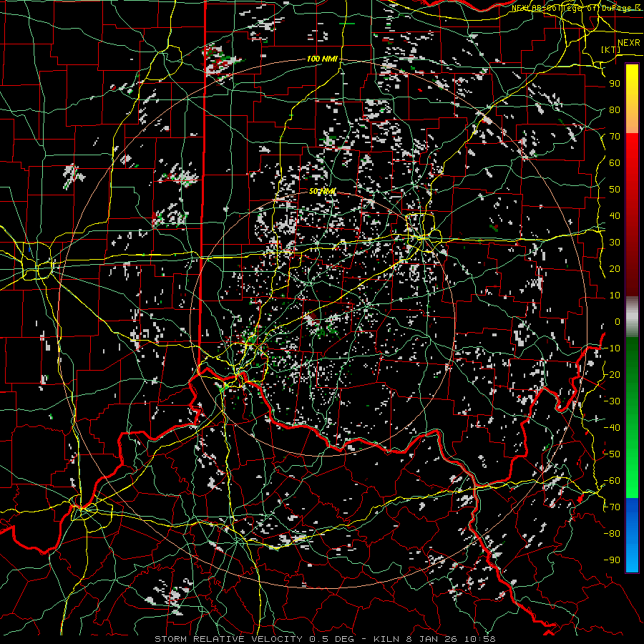This screenshot has height=644, width=644.
Task: Click the 70 knot scale label
Action: pos(615,137)
